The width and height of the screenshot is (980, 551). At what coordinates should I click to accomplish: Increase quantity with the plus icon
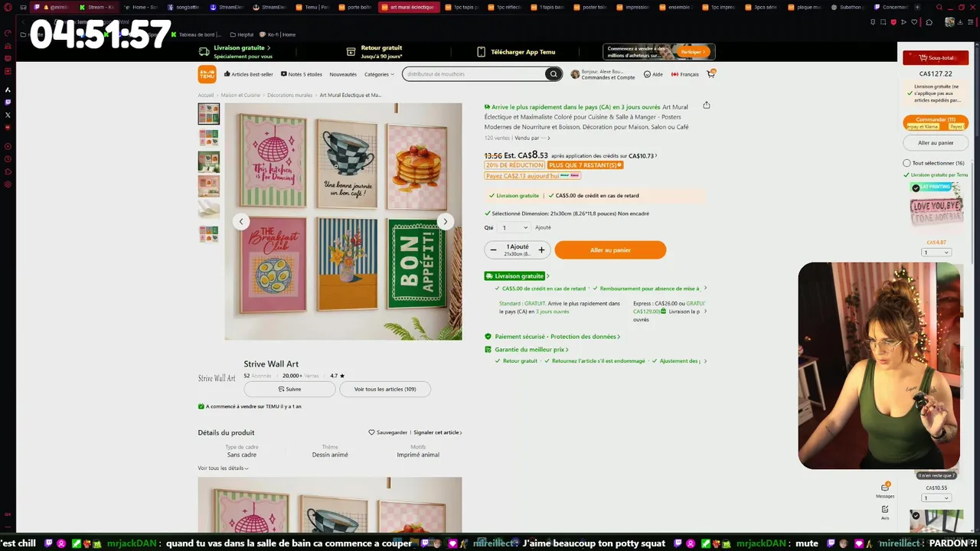(541, 249)
